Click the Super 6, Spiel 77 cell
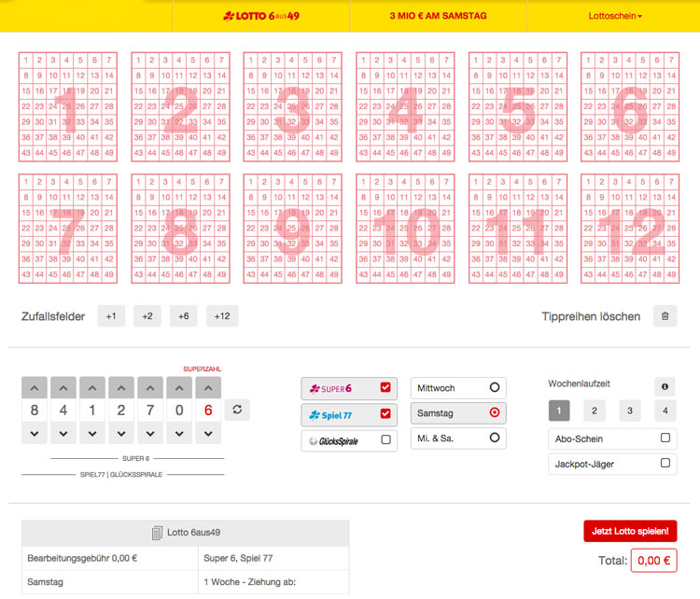Screen dimensions: 700x599 273,558
